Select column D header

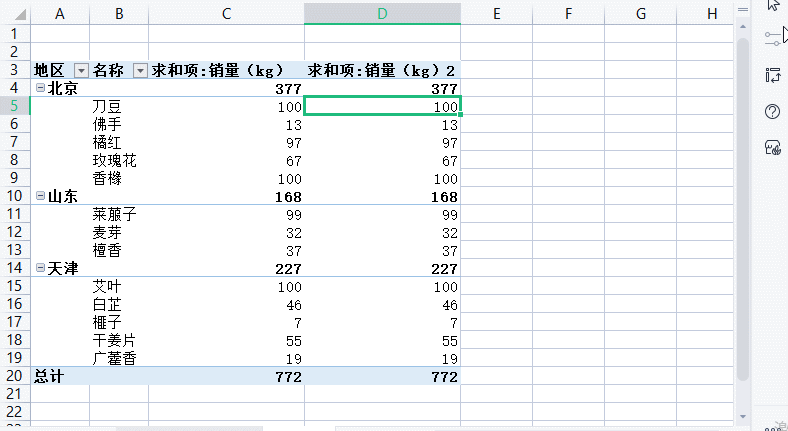(382, 13)
